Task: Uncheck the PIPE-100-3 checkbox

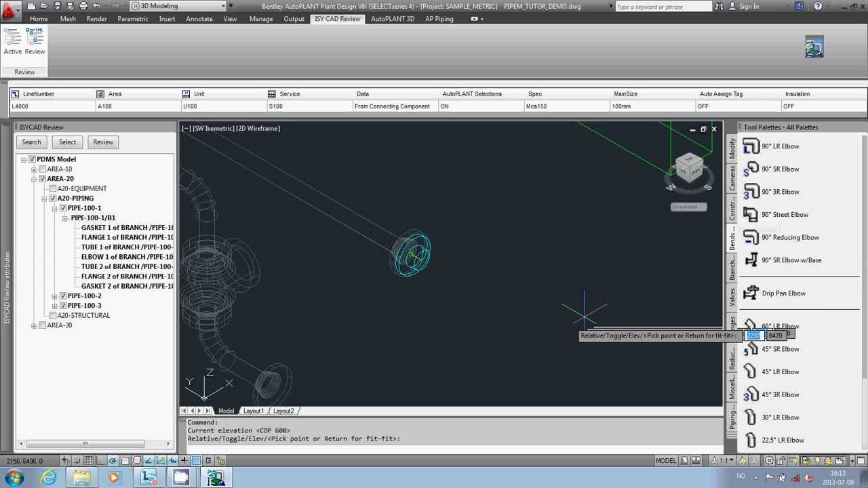Action: [x=62, y=306]
